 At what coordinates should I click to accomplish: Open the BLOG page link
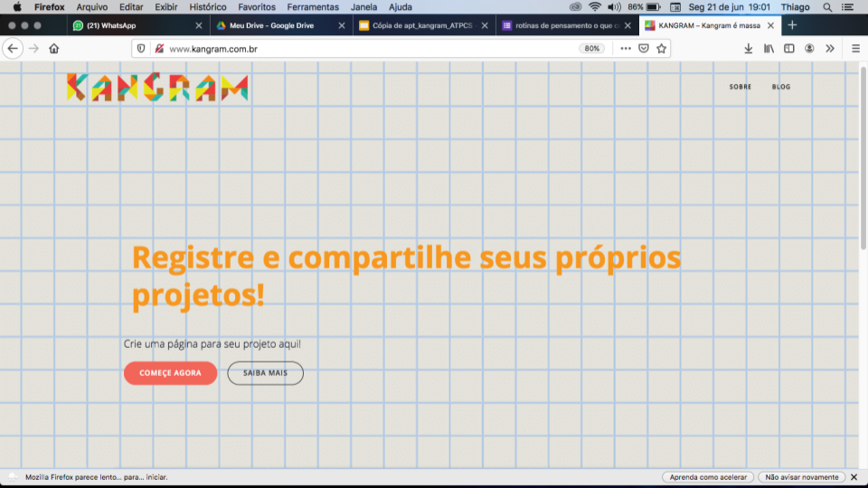click(x=781, y=87)
